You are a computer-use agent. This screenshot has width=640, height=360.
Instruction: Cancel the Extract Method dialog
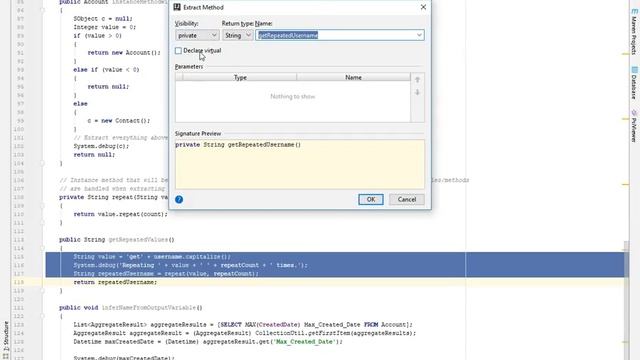point(407,199)
